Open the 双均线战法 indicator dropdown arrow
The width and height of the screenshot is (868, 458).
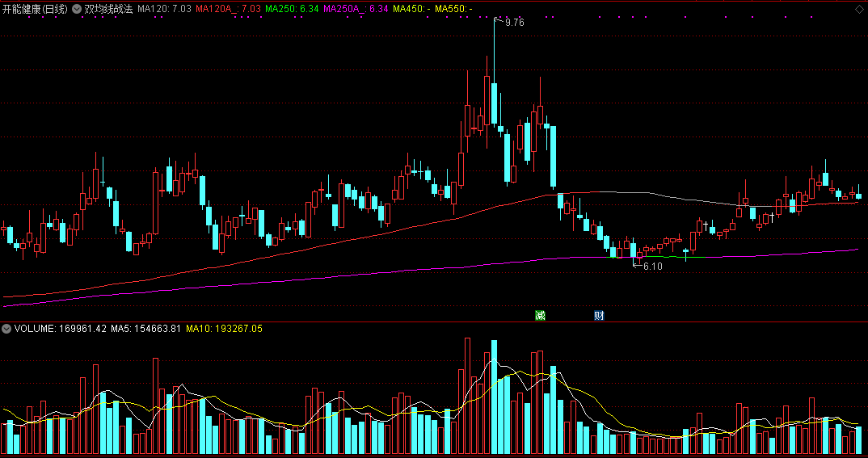77,9
